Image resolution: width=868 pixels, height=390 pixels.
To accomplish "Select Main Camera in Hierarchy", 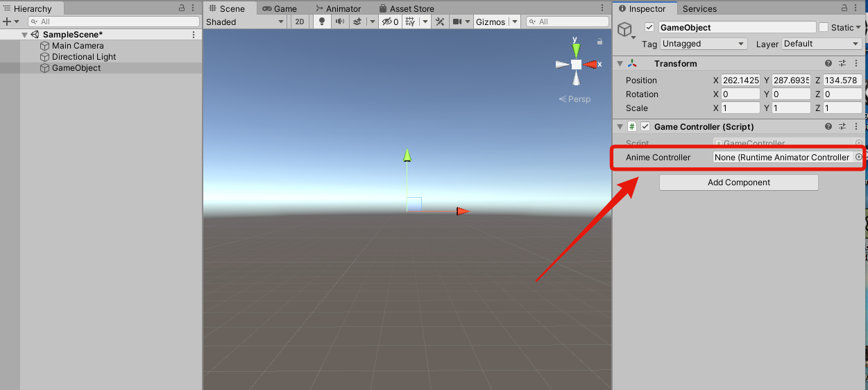I will tap(78, 46).
